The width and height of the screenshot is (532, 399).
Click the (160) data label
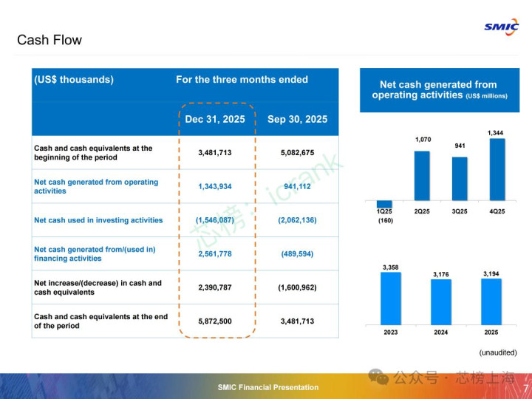point(386,220)
